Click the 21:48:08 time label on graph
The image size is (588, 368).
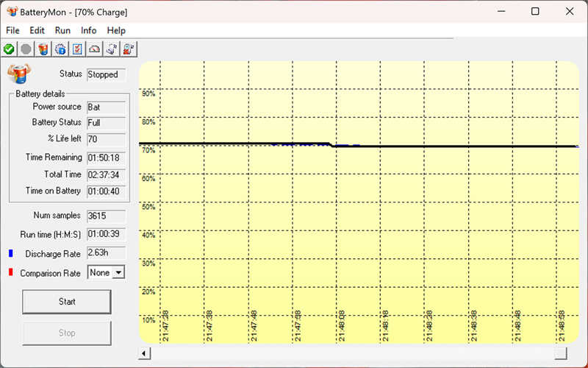(x=342, y=326)
